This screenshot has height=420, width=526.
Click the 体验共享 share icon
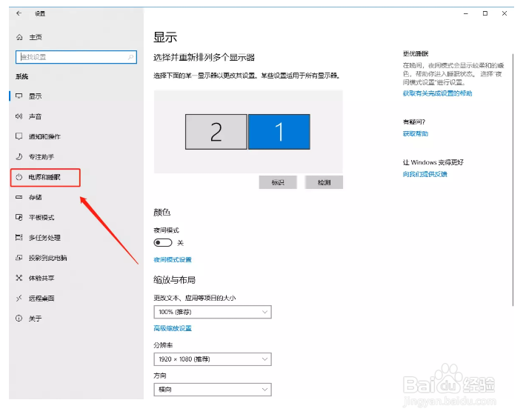point(19,278)
